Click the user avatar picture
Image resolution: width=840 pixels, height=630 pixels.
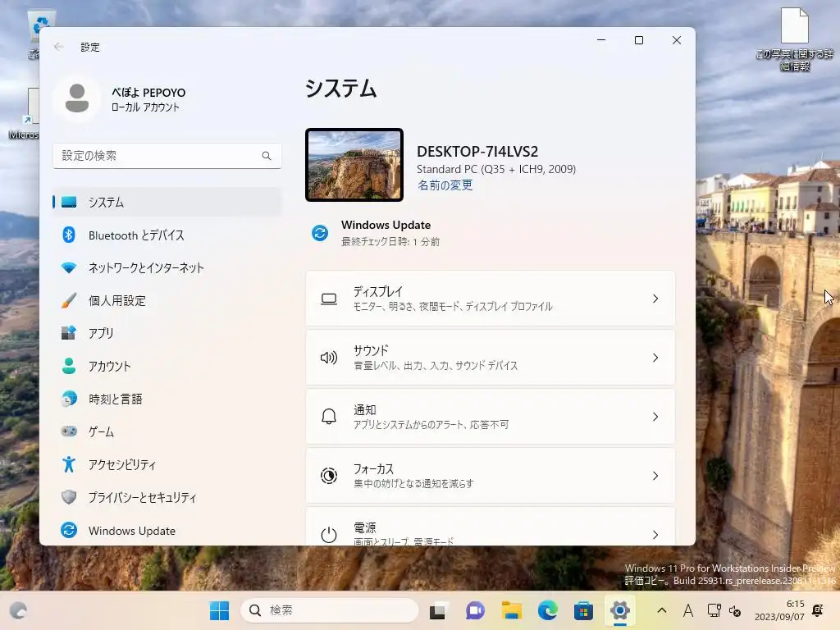coord(76,98)
